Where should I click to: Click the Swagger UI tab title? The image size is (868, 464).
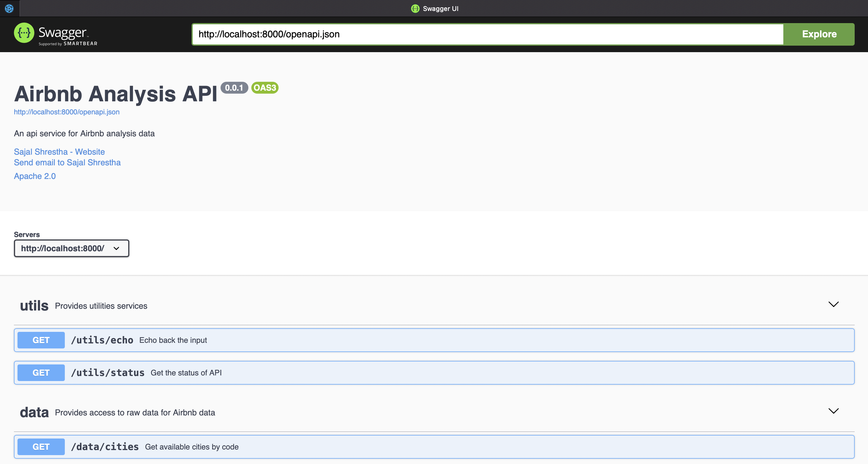pos(441,9)
